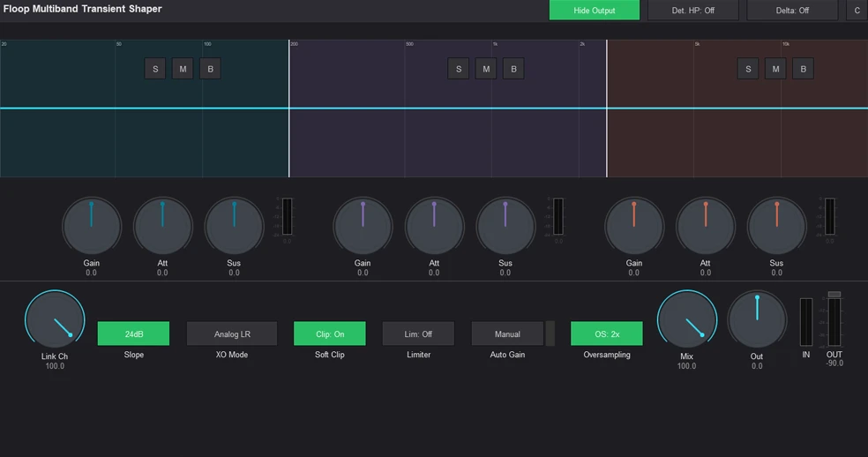This screenshot has width=868, height=457.
Task: Click the Out knob
Action: pyautogui.click(x=757, y=319)
